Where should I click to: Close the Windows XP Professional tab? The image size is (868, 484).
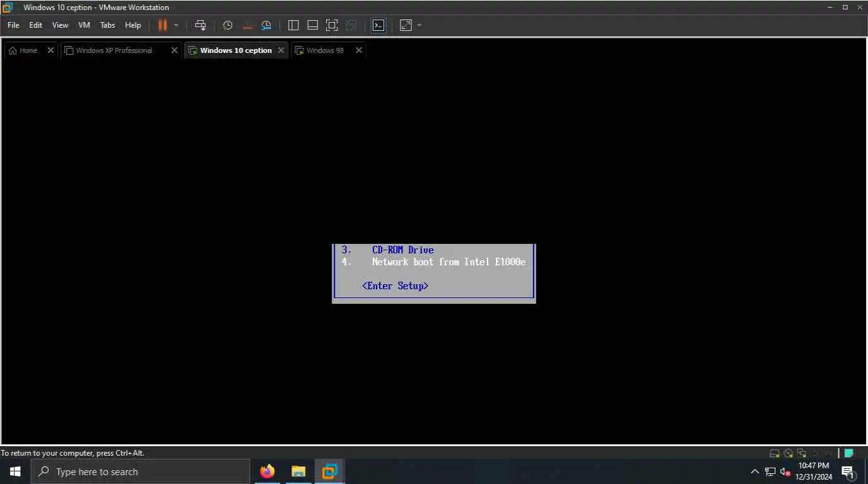coord(175,50)
